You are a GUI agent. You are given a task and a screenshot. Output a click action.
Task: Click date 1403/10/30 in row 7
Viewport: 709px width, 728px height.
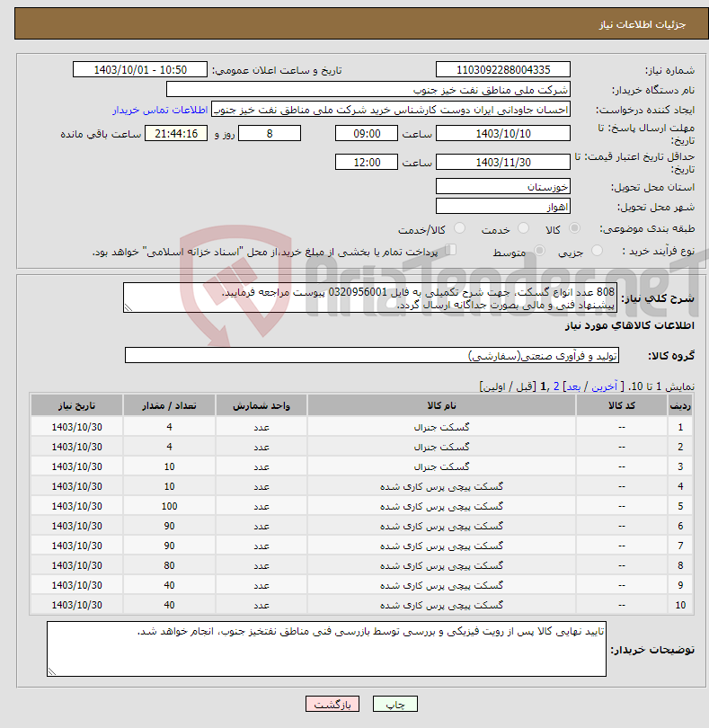[76, 546]
